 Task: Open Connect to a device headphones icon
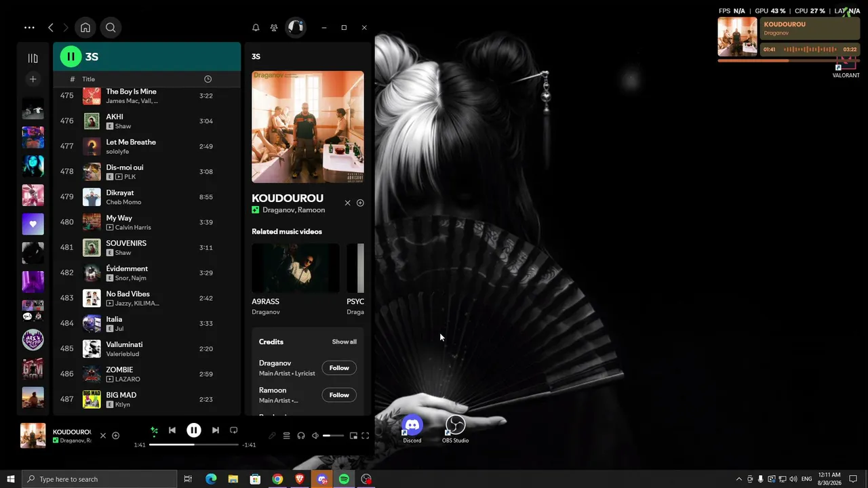coord(301,436)
